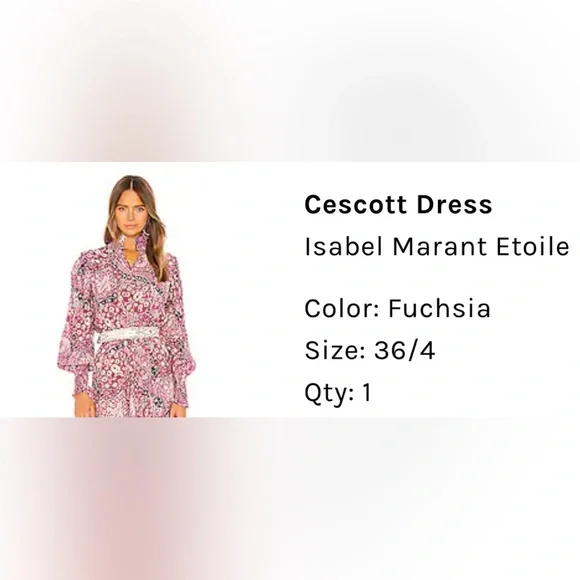Select the Qty: 1 line
The image size is (580, 580).
338,393
